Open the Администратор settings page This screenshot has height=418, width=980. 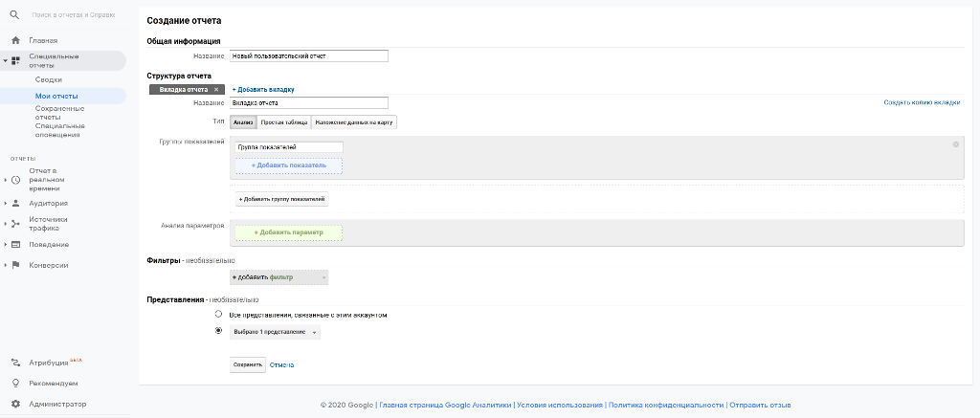tap(57, 404)
